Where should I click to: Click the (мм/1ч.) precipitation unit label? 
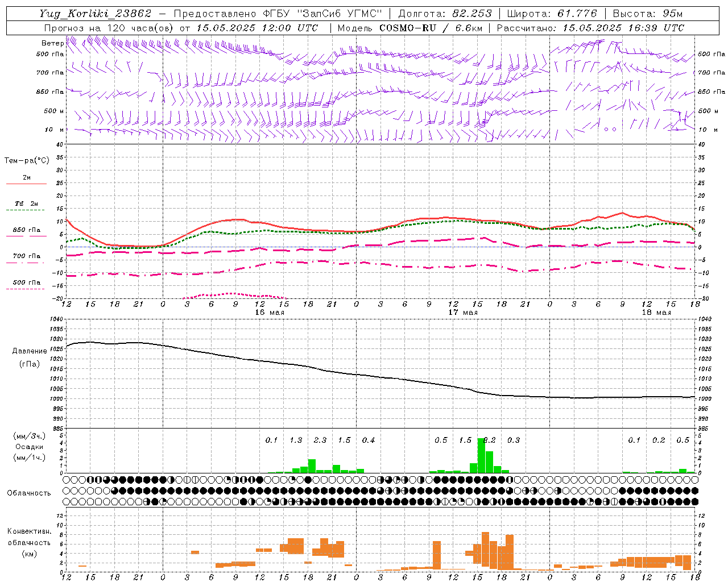[x=30, y=458]
